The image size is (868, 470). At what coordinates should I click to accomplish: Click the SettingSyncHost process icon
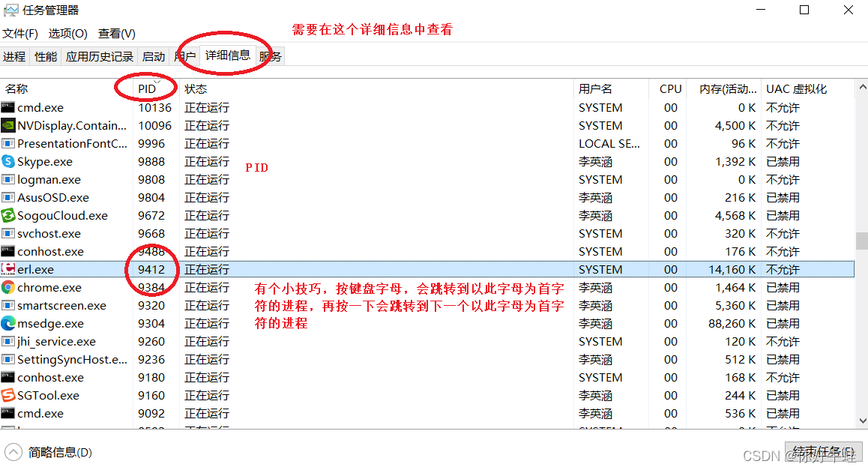coord(7,359)
